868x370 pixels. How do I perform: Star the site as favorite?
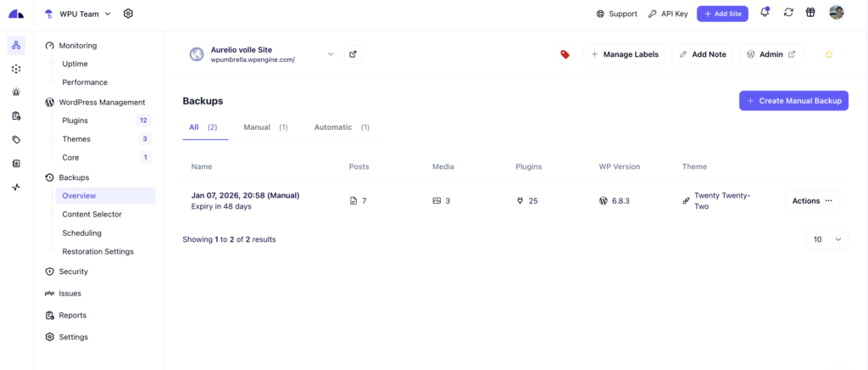click(x=829, y=54)
